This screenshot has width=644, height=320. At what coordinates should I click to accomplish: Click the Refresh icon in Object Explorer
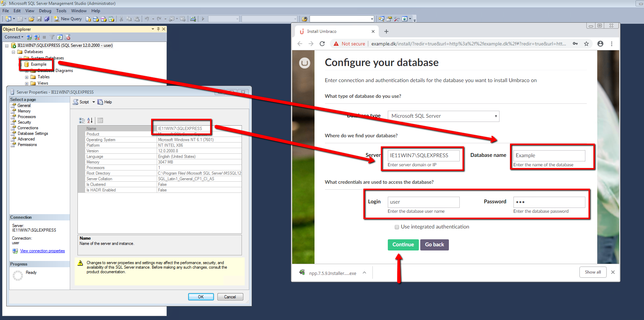60,37
